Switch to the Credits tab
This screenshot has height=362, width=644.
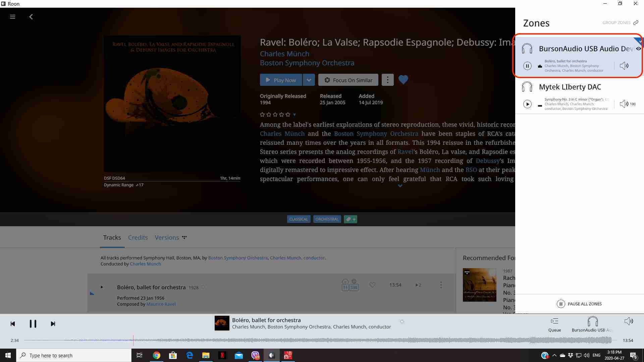point(138,237)
